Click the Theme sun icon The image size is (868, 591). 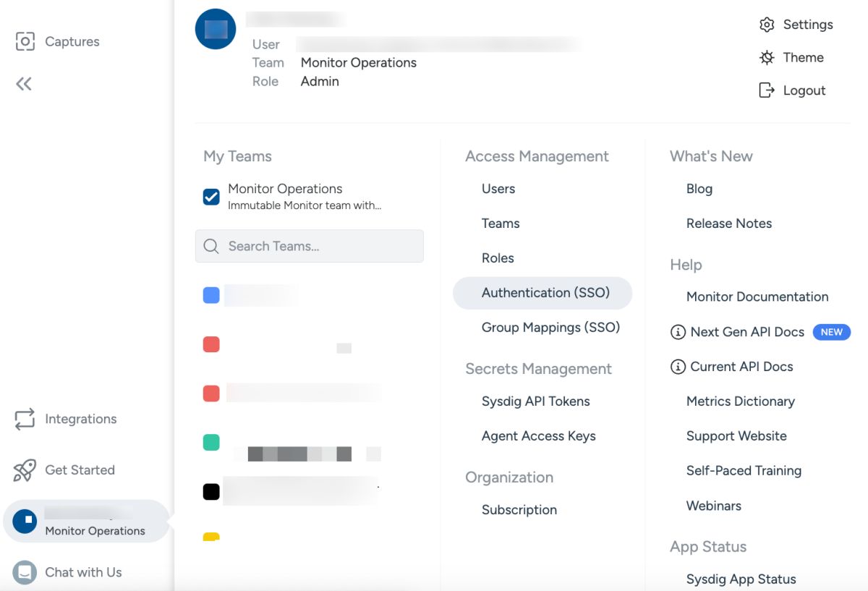pos(767,57)
